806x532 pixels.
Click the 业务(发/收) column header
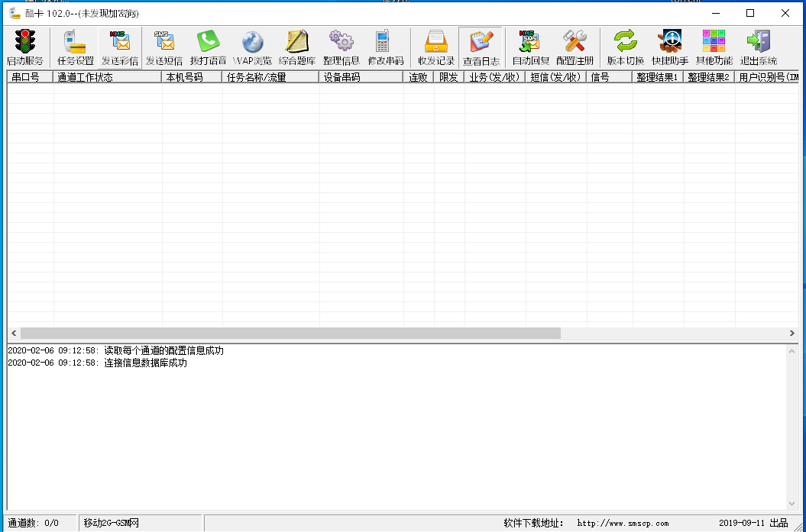pos(494,77)
